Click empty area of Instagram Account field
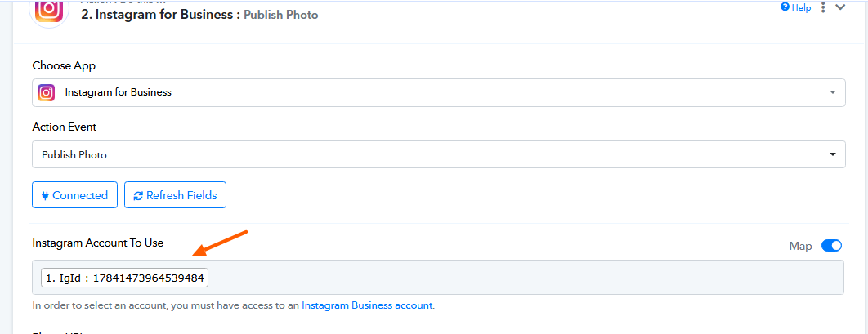This screenshot has height=334, width=868. pos(523,278)
